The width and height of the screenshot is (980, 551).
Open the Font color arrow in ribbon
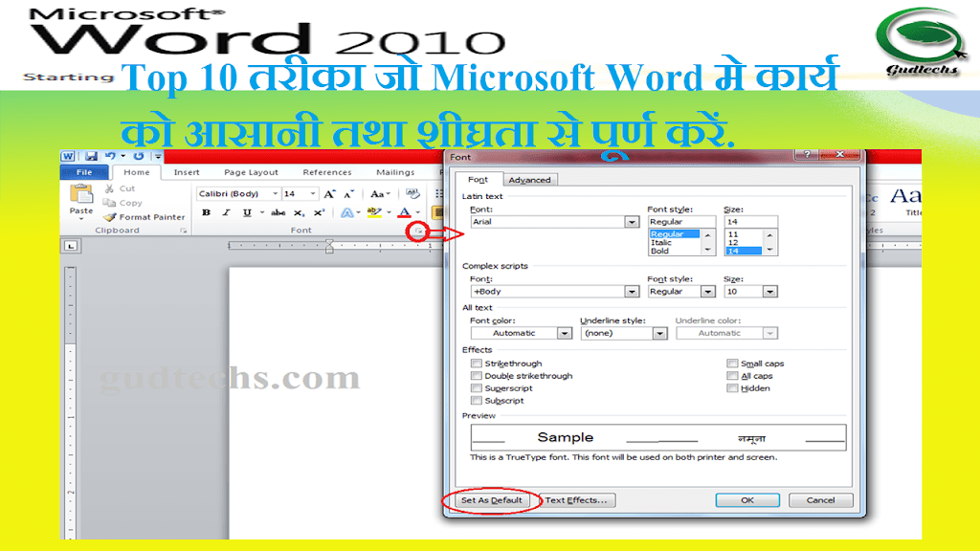[x=418, y=212]
